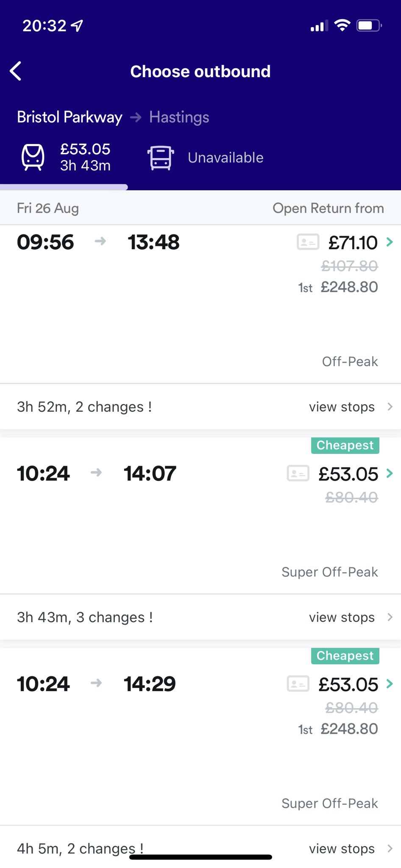This screenshot has width=401, height=868.
Task: Select 1st class £248.80 on 09:56 train
Action: [349, 287]
